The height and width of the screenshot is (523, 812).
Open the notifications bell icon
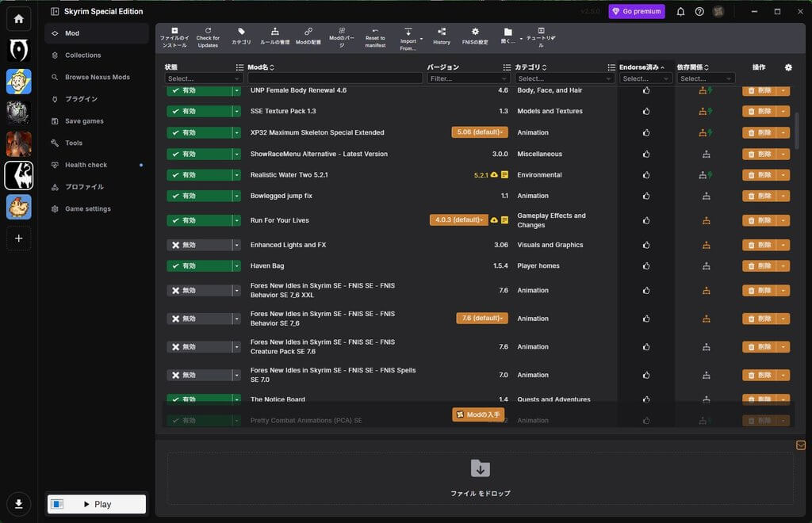click(680, 11)
